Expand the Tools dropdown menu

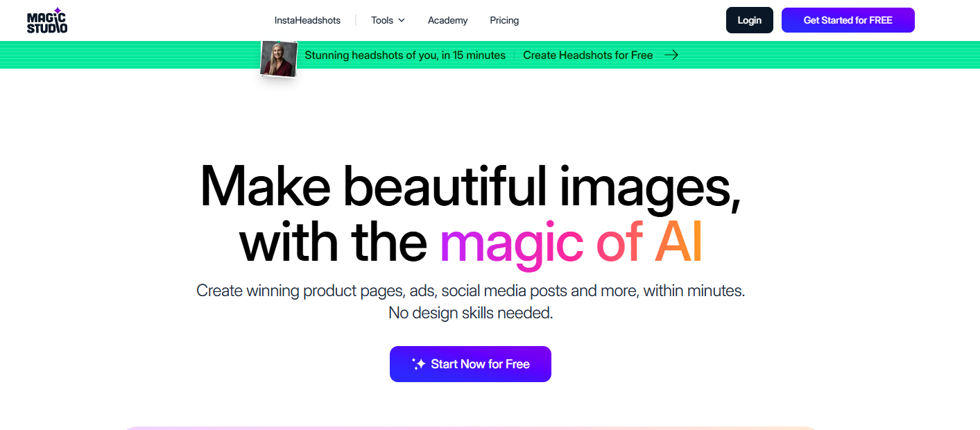[388, 20]
